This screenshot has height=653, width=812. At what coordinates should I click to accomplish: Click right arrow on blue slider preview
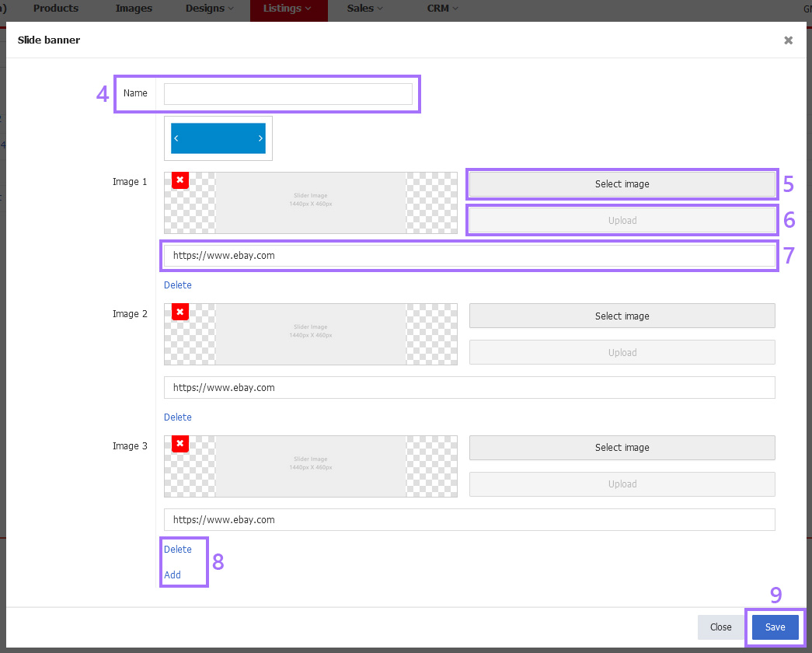click(x=260, y=138)
